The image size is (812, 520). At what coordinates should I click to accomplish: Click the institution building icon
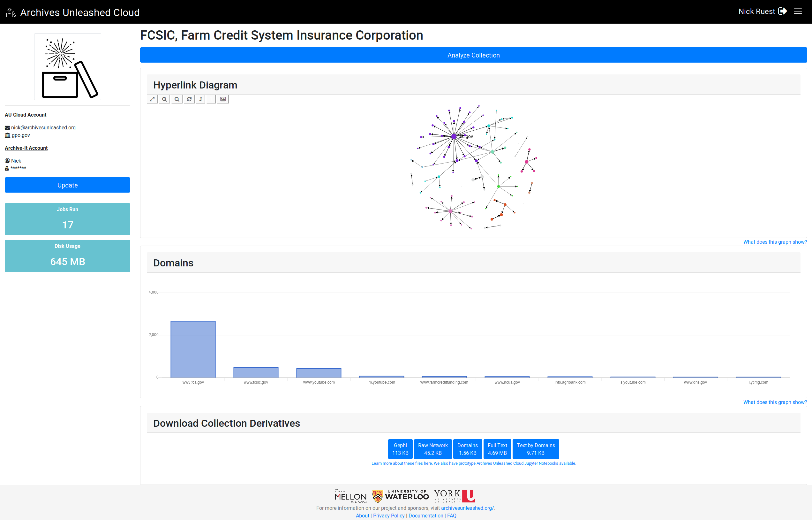point(7,135)
